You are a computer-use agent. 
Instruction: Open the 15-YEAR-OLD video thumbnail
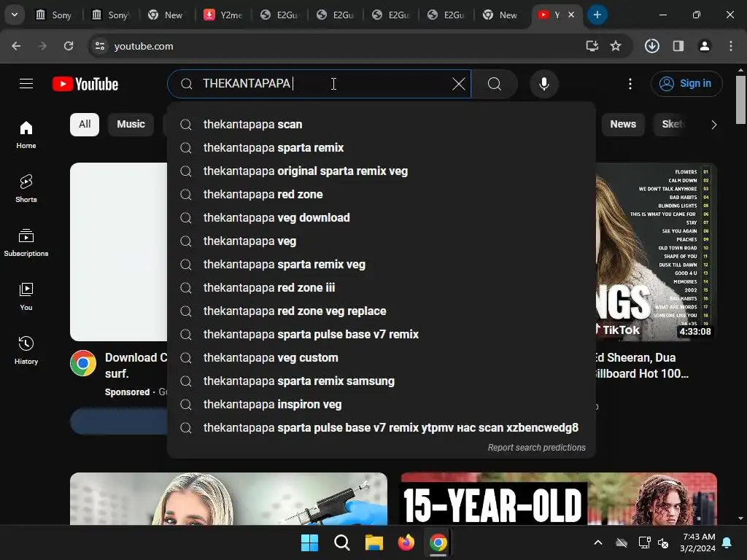pos(559,499)
